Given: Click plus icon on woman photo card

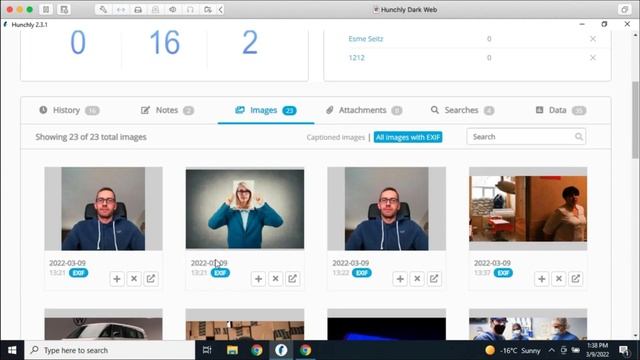Looking at the screenshot, I should coord(258,279).
